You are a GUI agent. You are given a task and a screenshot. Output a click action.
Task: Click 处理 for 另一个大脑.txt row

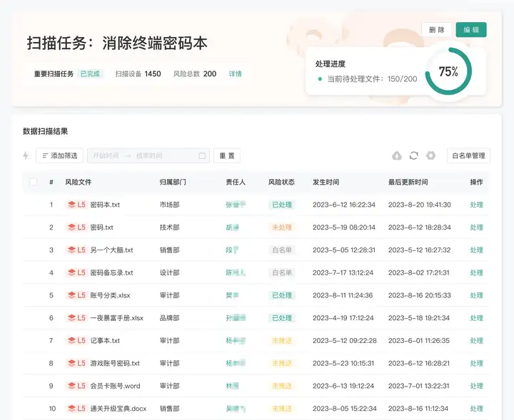coord(476,250)
